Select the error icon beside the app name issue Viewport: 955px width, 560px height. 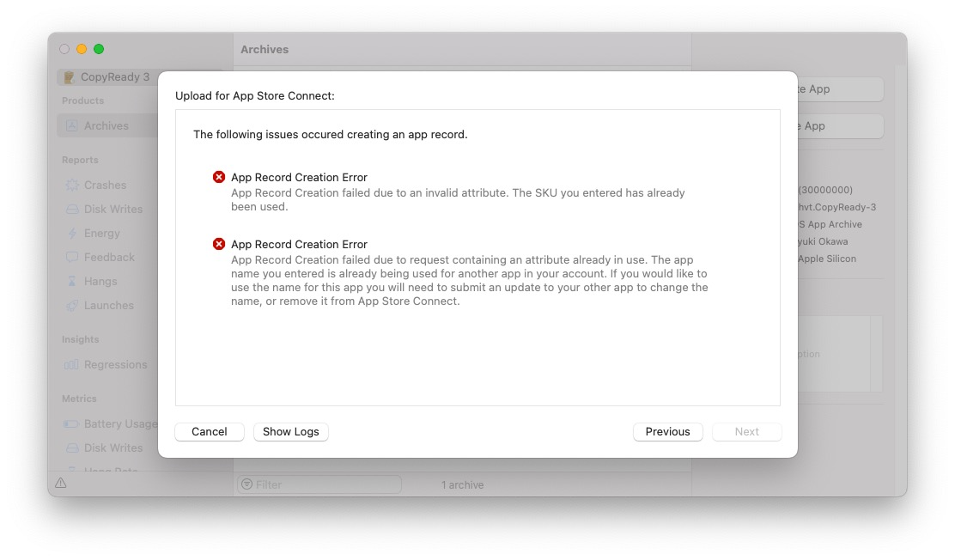[x=219, y=244]
